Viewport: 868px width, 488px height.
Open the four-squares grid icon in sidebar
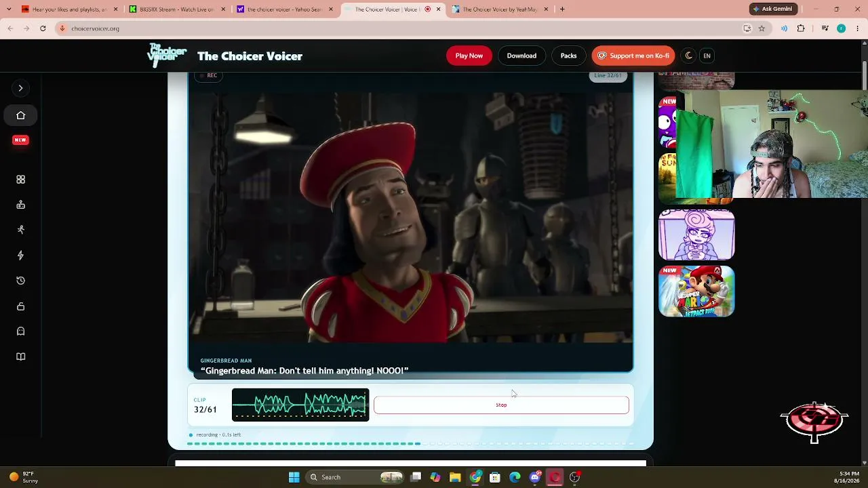click(x=20, y=180)
